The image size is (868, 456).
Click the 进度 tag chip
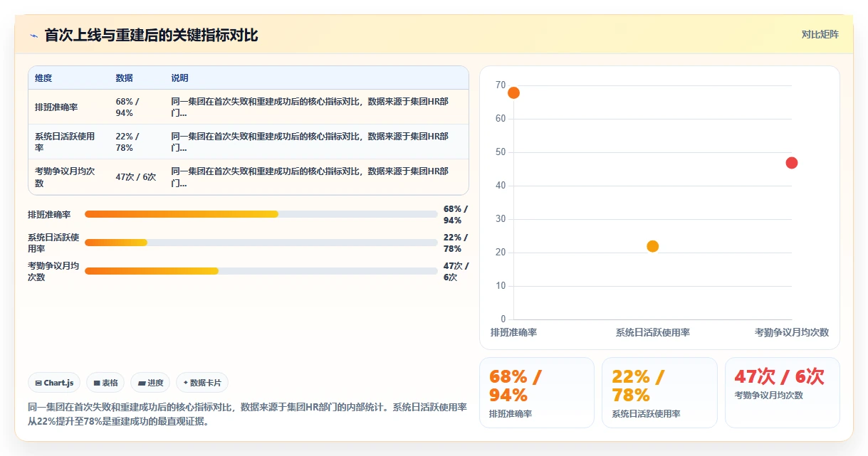click(150, 383)
